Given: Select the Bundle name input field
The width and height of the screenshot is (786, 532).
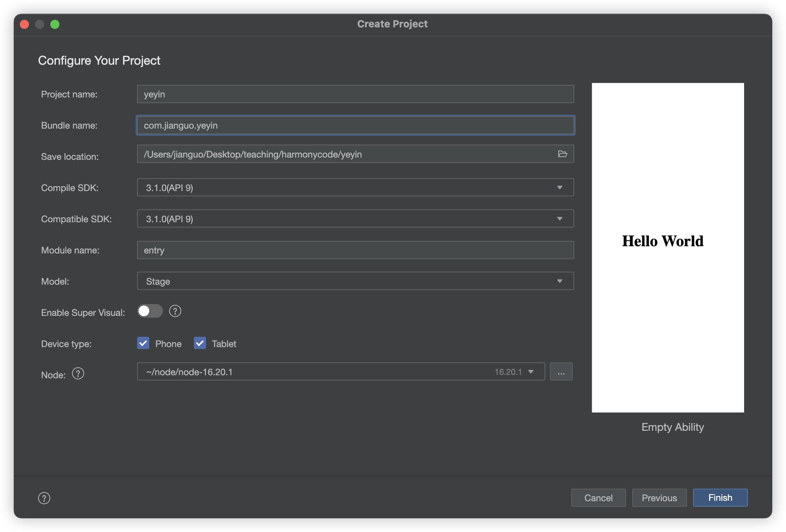Looking at the screenshot, I should coord(355,125).
